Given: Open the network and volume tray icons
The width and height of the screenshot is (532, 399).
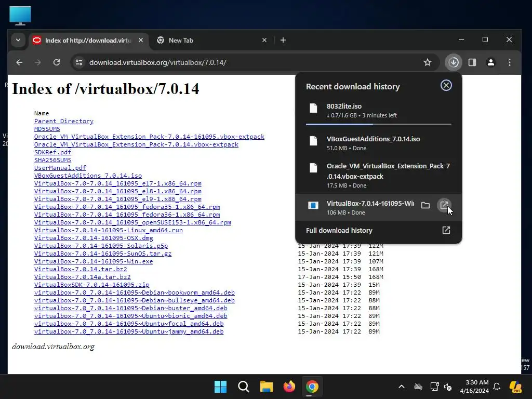Looking at the screenshot, I should [x=441, y=387].
